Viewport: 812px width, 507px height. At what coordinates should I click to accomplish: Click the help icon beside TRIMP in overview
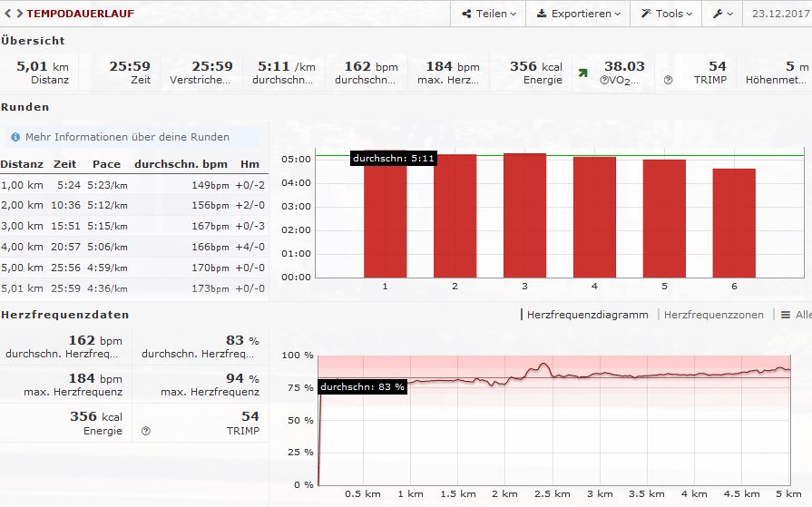(x=669, y=80)
